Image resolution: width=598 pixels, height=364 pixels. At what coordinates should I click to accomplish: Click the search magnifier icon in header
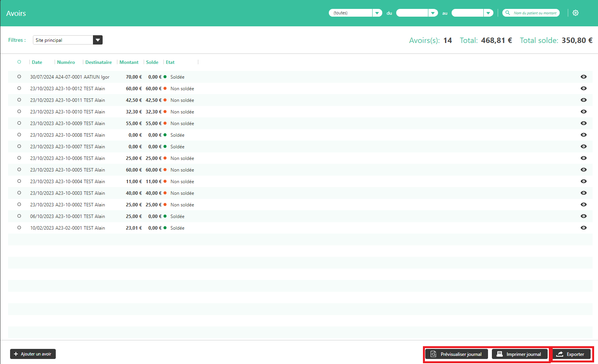coord(507,13)
